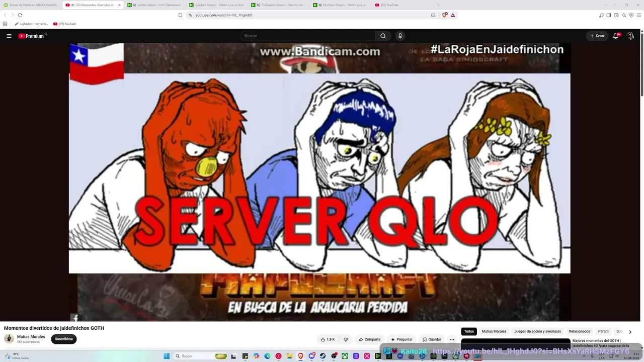Click the Preguntar button
The height and width of the screenshot is (362, 644).
point(401,339)
